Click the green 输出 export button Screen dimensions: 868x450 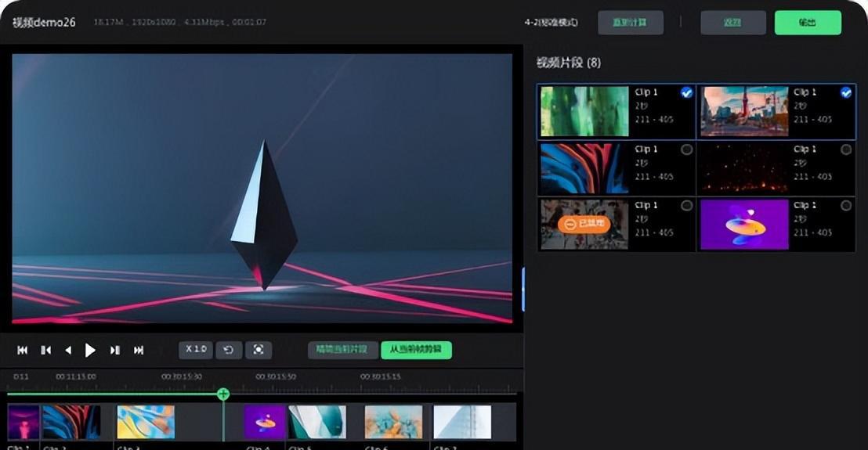808,23
